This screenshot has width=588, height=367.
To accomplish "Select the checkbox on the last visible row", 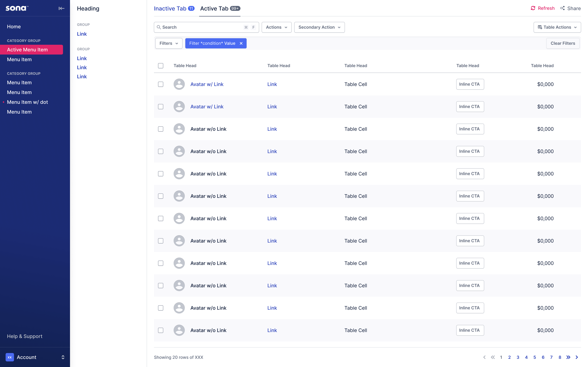I will point(161,330).
